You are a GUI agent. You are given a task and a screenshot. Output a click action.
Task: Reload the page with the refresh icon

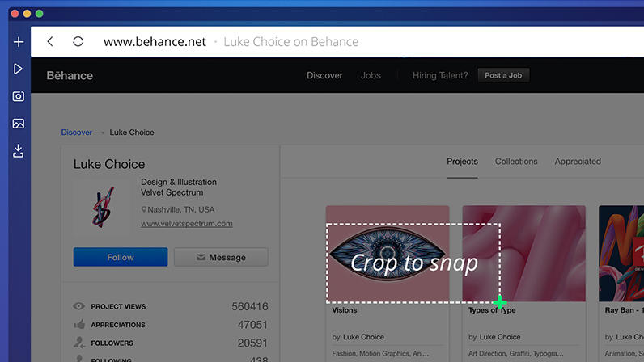pyautogui.click(x=78, y=42)
